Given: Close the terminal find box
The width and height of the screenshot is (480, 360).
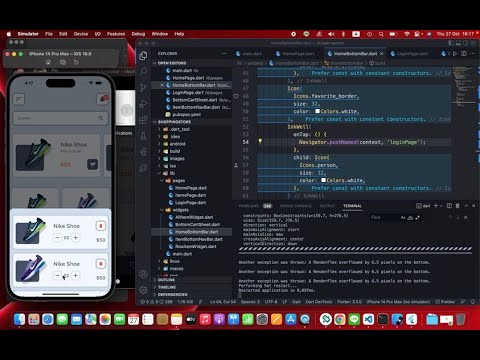Looking at the screenshot, I should coord(466,217).
